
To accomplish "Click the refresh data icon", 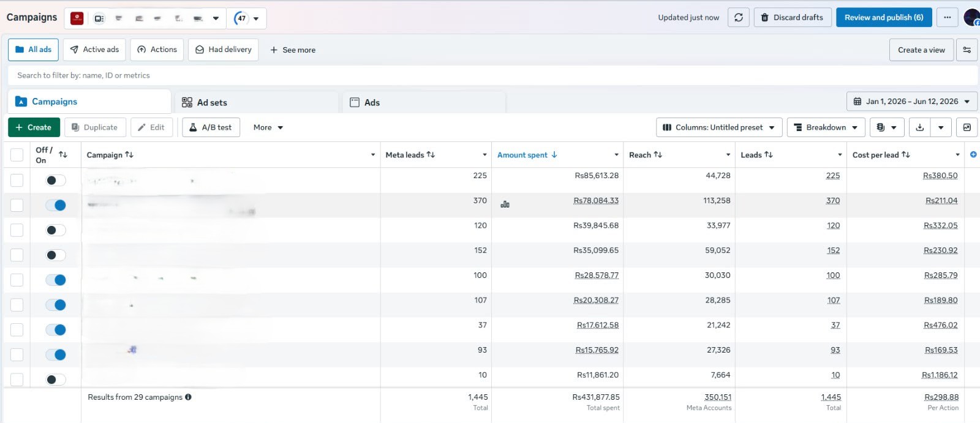I will (739, 18).
